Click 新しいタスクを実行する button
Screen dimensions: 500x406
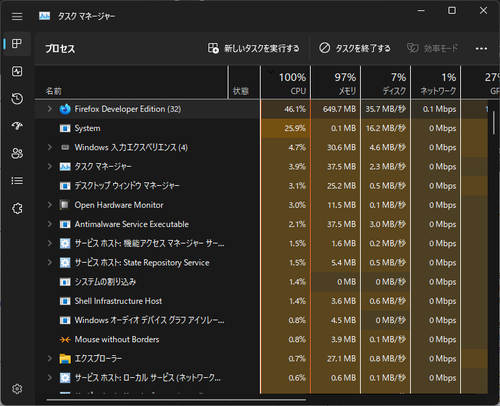(x=253, y=48)
